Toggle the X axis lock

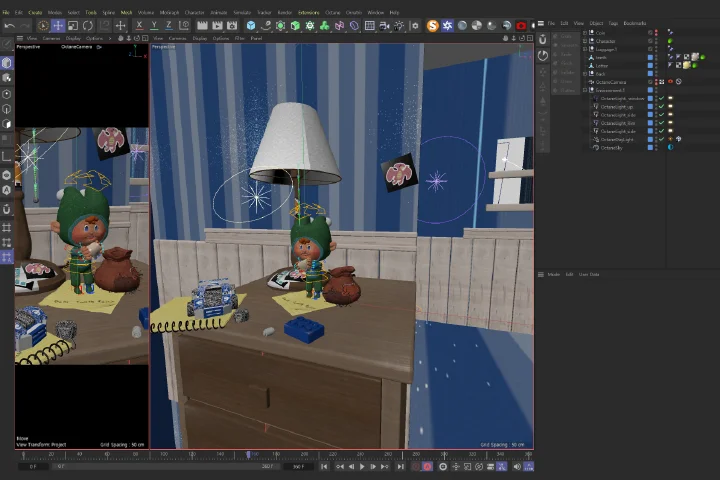[139, 26]
